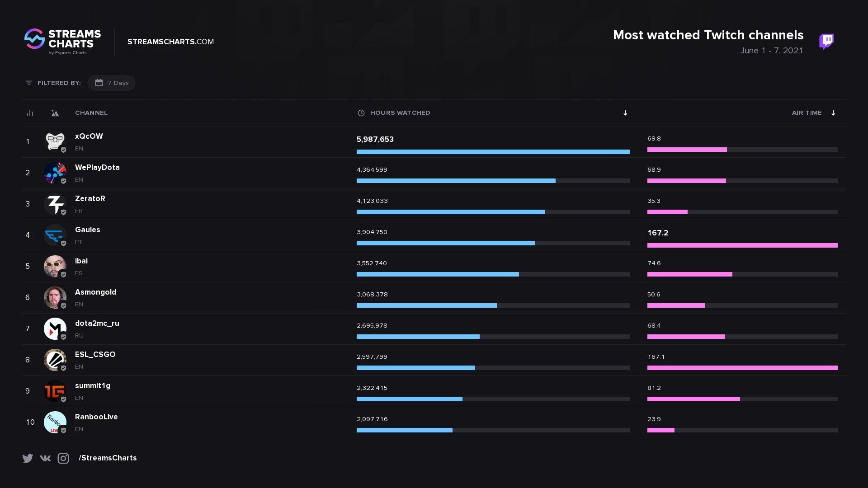
Task: Select the 3,552,740 hours watched value
Action: [x=372, y=263]
